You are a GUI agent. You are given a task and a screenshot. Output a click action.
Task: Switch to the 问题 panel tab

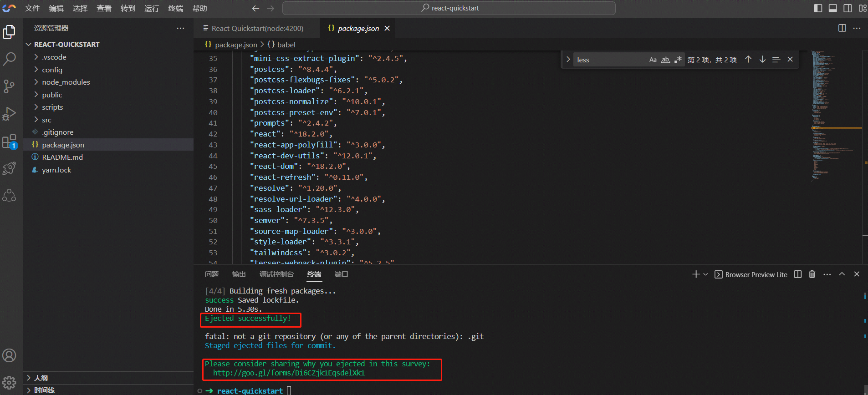[x=211, y=274]
